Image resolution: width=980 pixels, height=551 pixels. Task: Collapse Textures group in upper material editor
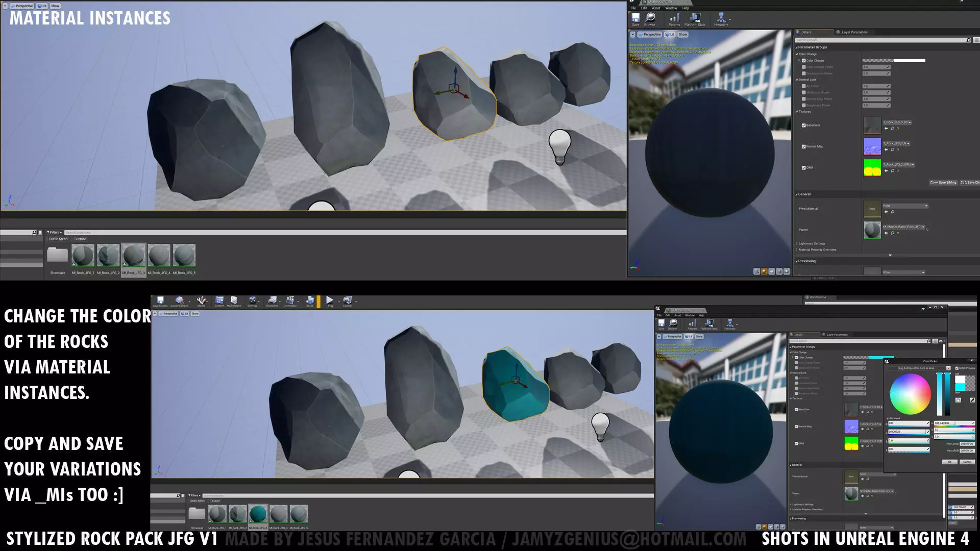point(797,111)
